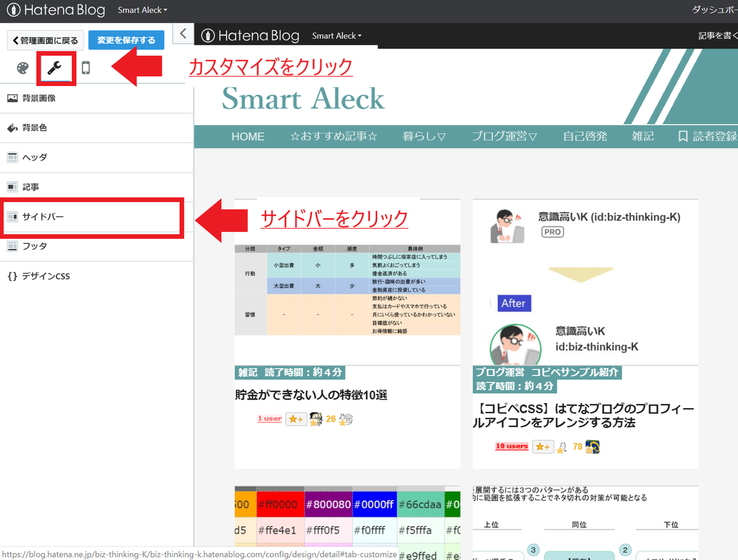Expand the 記事 section
This screenshot has width=738, height=560.
[x=97, y=187]
